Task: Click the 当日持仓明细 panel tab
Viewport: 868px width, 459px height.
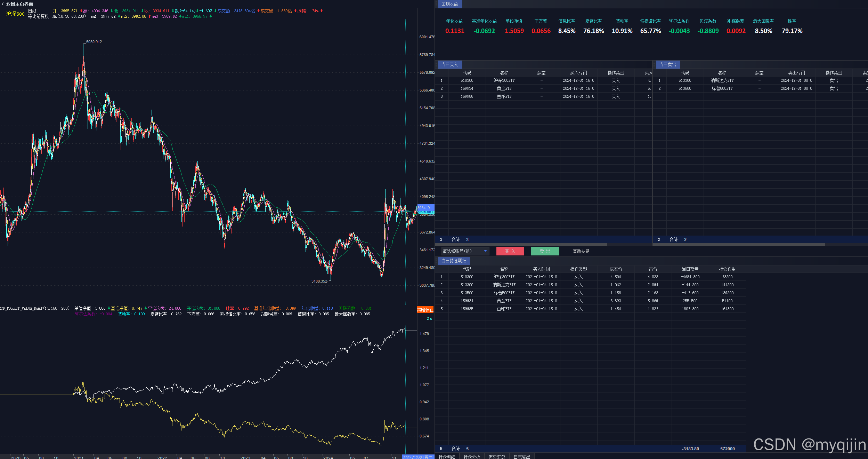Action: [x=454, y=261]
